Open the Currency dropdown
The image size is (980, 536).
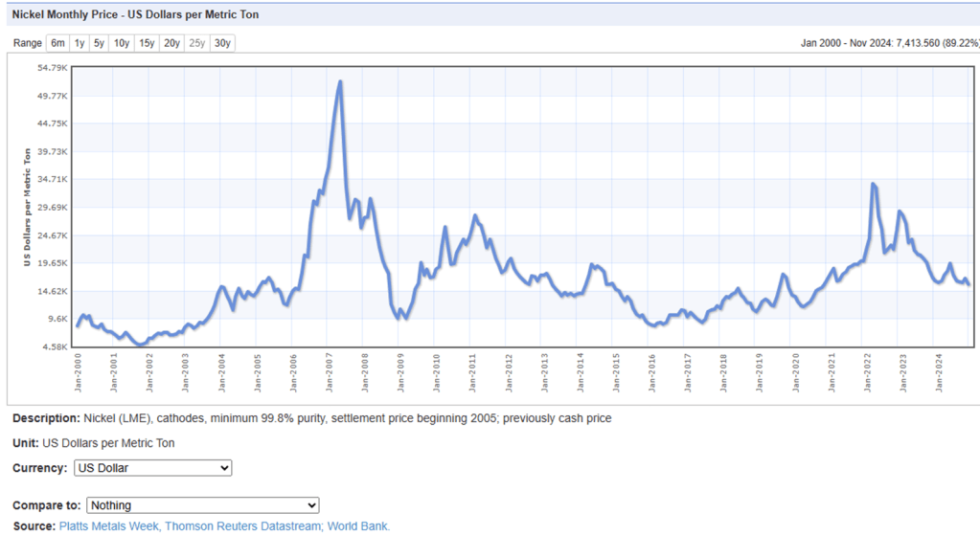pos(152,468)
